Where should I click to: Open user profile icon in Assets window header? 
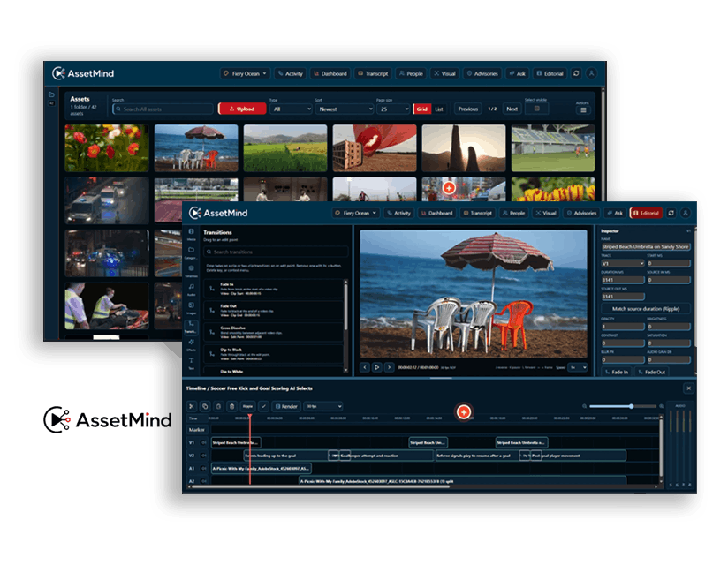coord(591,73)
